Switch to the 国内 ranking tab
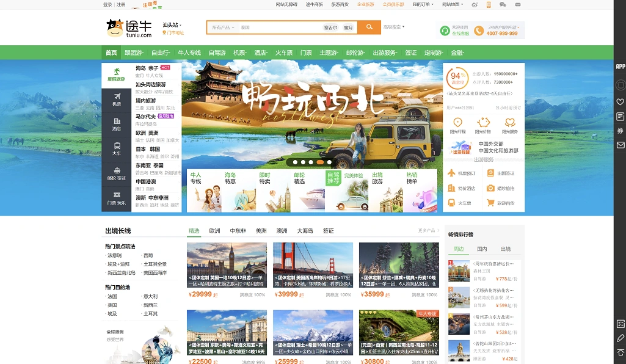 click(482, 249)
